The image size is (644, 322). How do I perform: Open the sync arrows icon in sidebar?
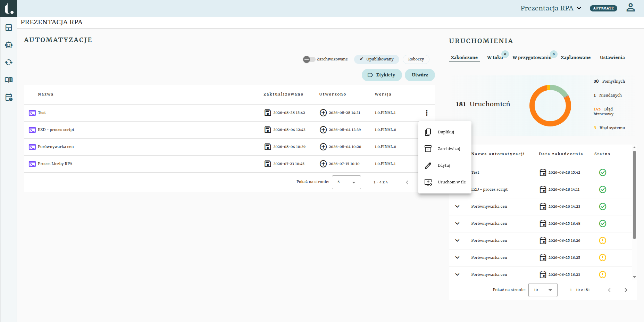[x=9, y=63]
